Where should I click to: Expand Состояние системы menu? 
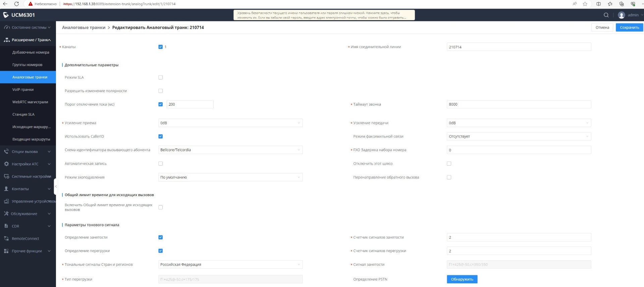pos(28,27)
